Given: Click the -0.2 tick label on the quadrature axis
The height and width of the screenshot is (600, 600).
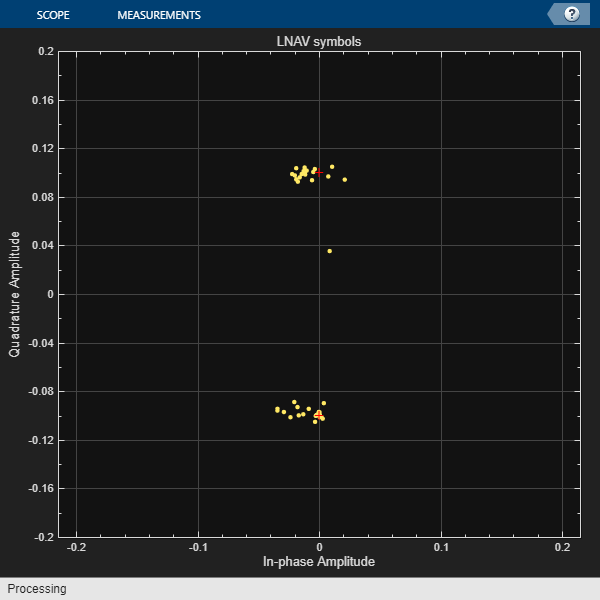Looking at the screenshot, I should pos(43,537).
